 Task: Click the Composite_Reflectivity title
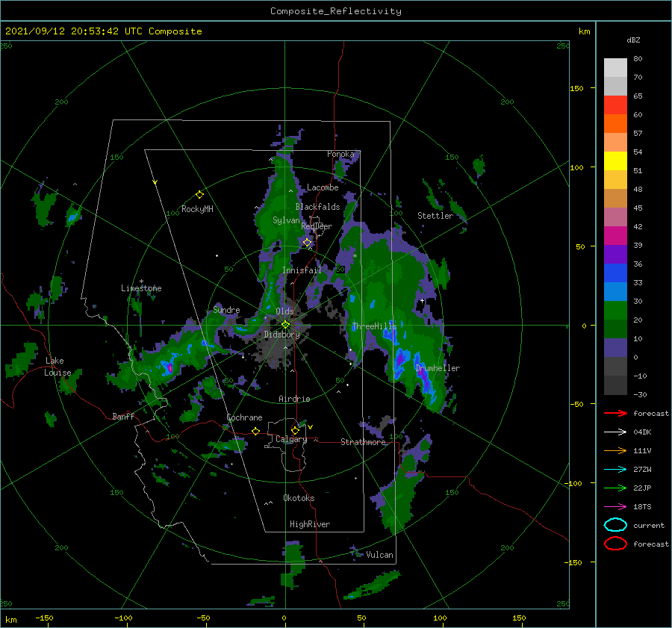point(335,11)
